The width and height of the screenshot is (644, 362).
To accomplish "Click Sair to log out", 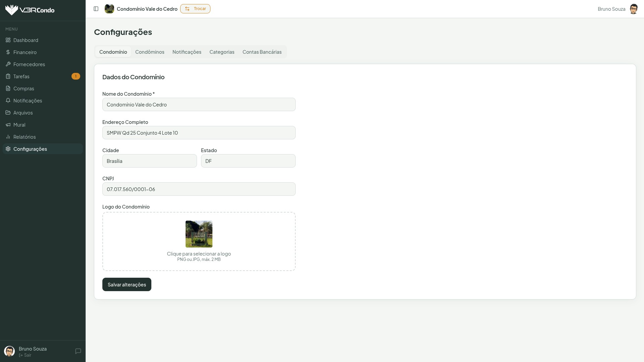I will click(x=26, y=355).
